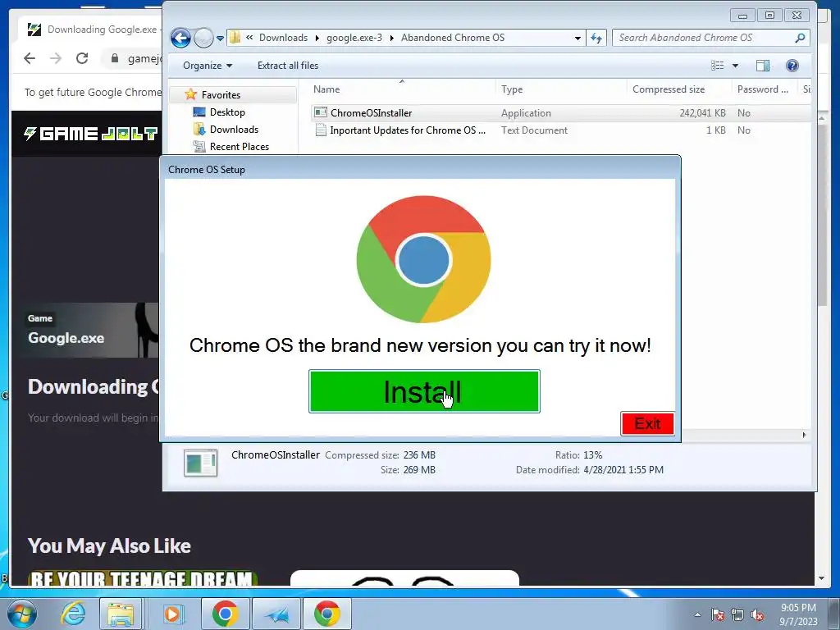This screenshot has width=840, height=630.
Task: Click the Explorer forward arrow button
Action: coord(203,38)
